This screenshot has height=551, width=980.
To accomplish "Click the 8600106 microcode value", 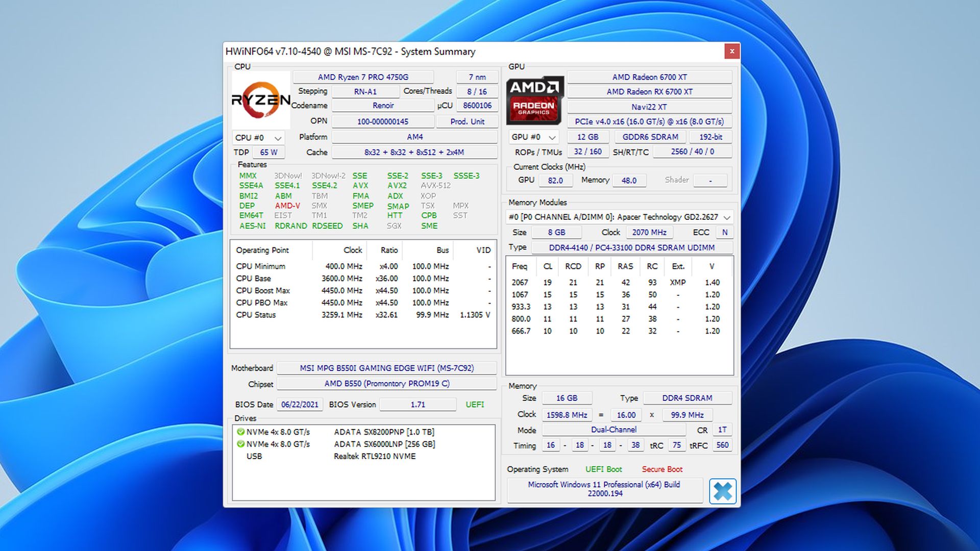I will coord(477,106).
